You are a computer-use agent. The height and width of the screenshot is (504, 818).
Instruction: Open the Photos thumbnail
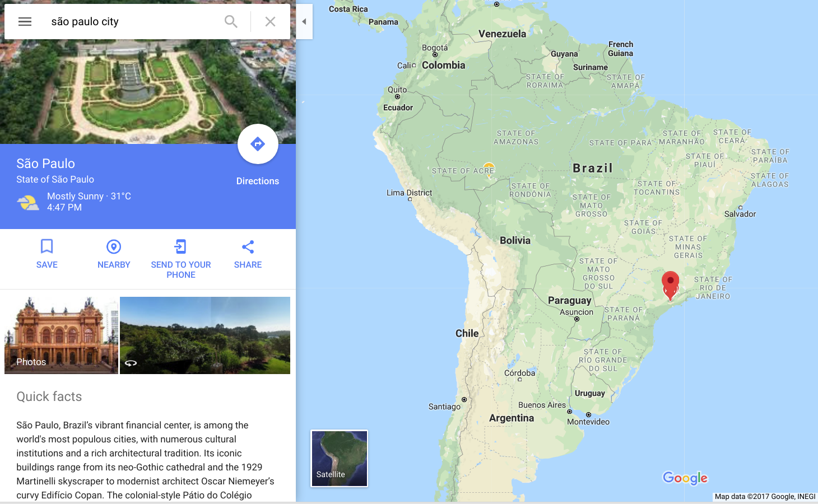click(x=61, y=335)
